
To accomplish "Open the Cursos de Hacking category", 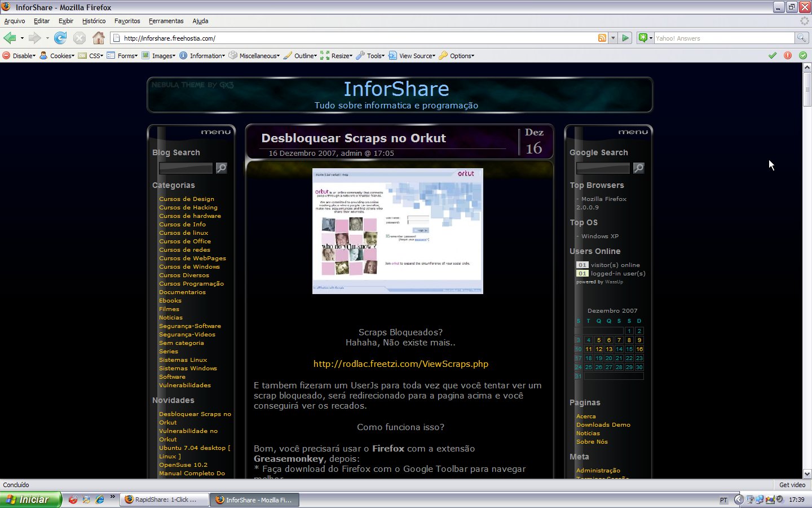I will (188, 207).
